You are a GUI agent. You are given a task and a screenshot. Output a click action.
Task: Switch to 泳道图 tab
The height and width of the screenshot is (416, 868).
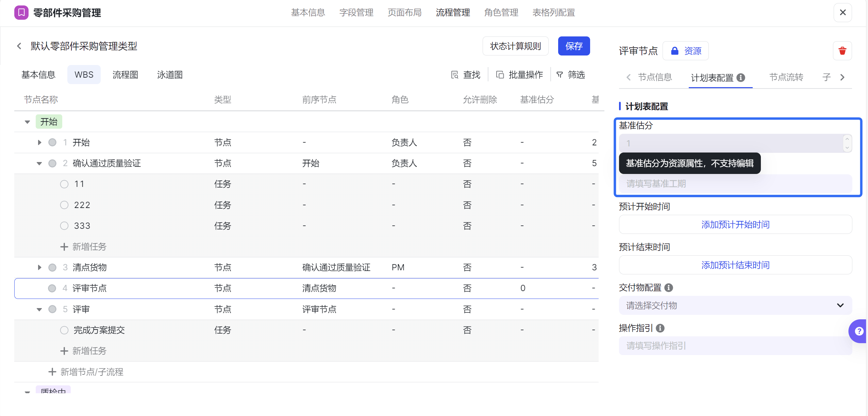170,75
